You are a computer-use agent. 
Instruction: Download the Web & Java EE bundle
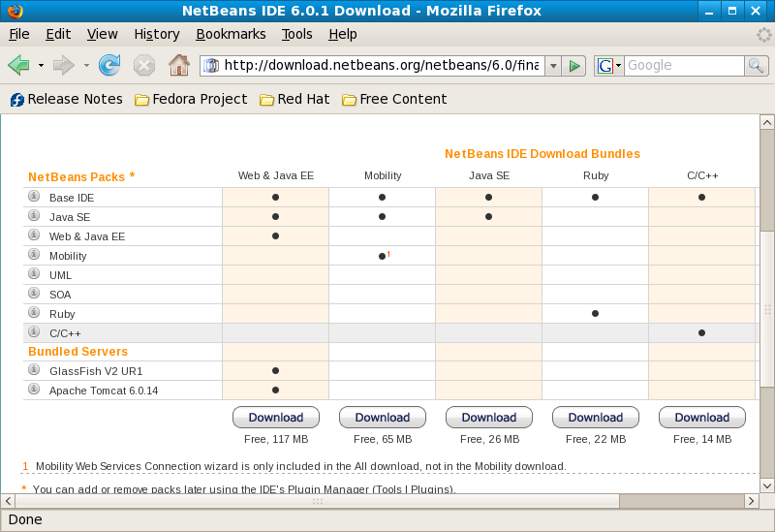(276, 418)
